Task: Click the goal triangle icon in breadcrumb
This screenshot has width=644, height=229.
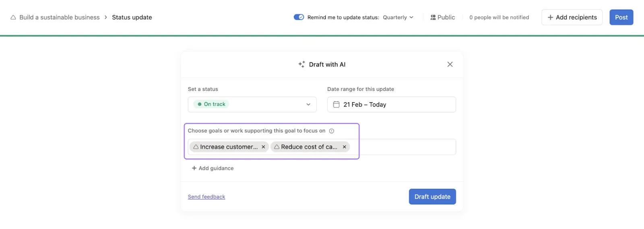Action: tap(13, 17)
